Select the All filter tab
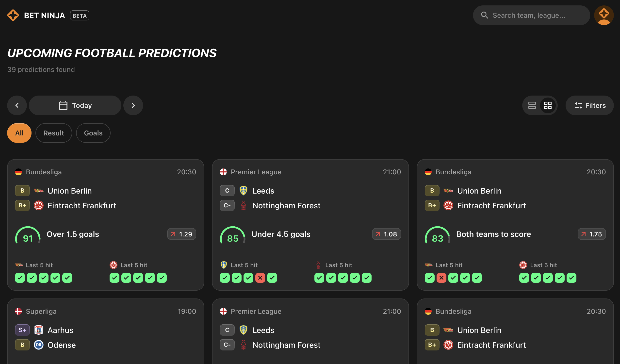This screenshot has width=620, height=364. (x=19, y=133)
